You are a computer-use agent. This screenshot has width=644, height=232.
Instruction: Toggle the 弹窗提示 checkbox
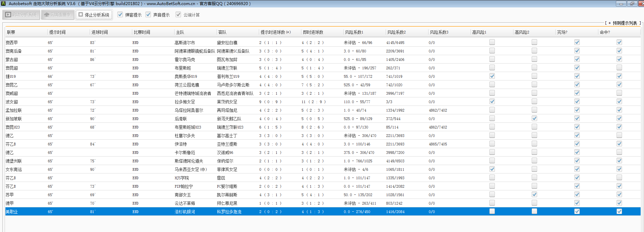120,15
